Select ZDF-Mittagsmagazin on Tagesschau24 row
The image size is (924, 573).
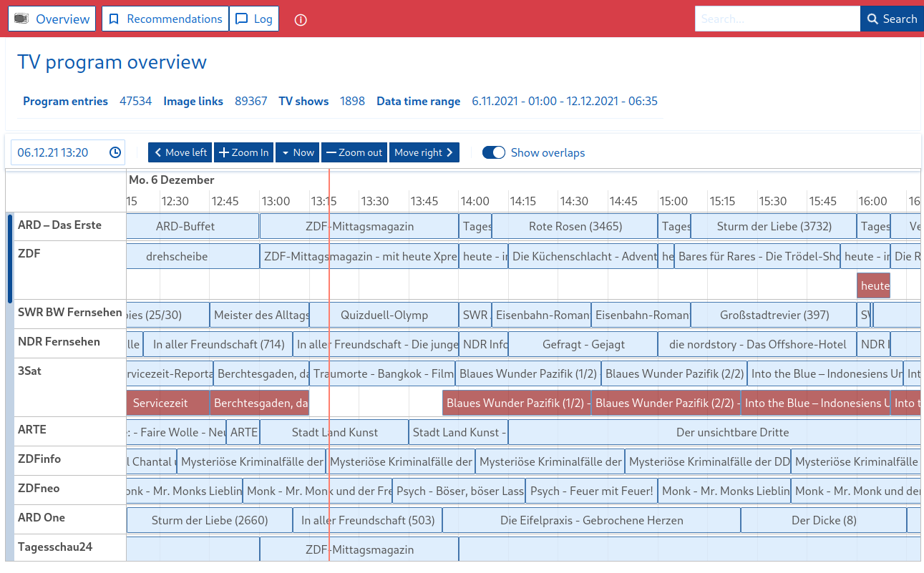pyautogui.click(x=359, y=549)
